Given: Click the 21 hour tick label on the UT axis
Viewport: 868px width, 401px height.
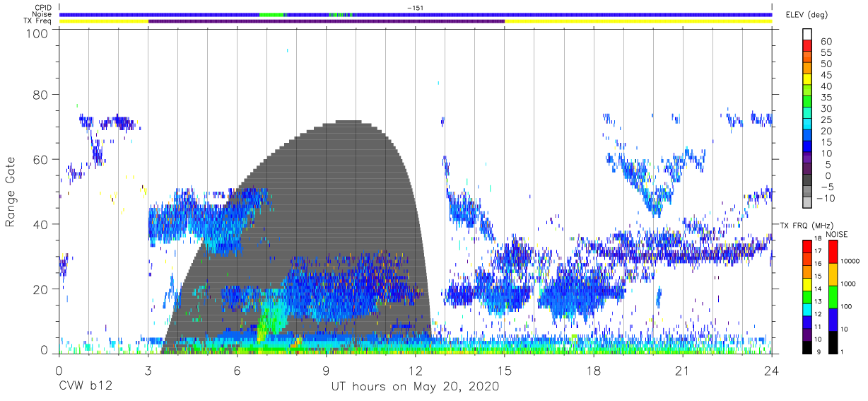Looking at the screenshot, I should 683,371.
